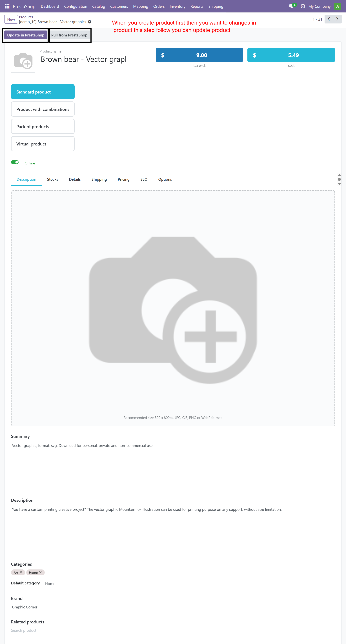Image resolution: width=346 pixels, height=644 pixels.
Task: Click Pull from PrestaShop button
Action: click(69, 35)
